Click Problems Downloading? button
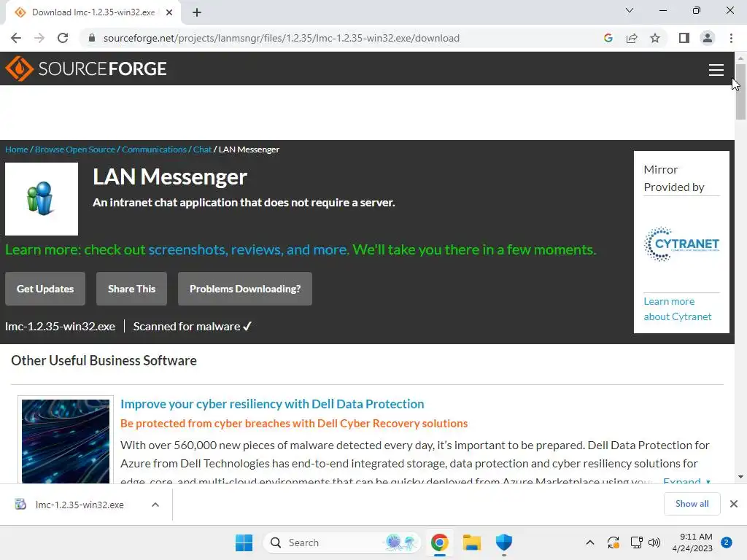The width and height of the screenshot is (747, 560). point(245,289)
